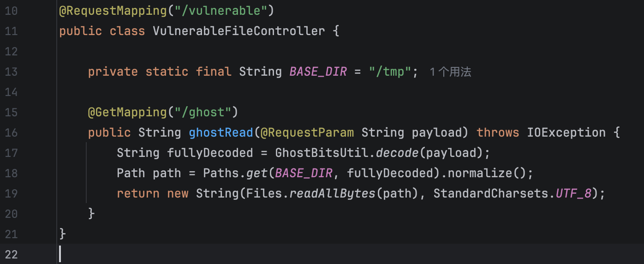Click the VulnerableFileController class name
This screenshot has width=644, height=264.
[x=239, y=31]
